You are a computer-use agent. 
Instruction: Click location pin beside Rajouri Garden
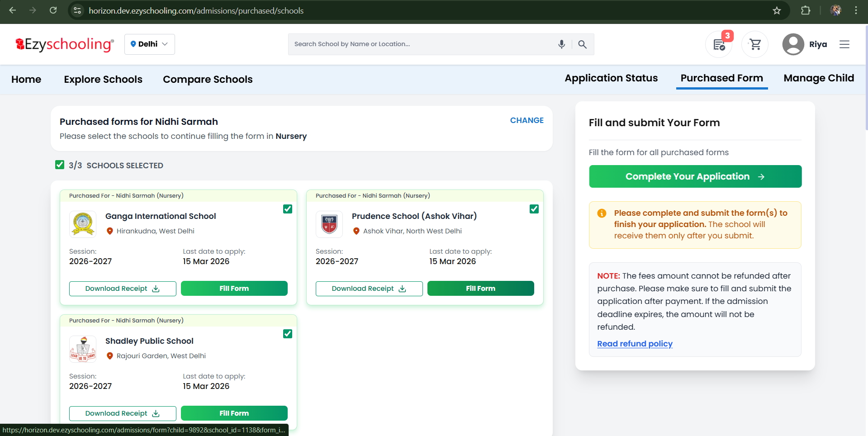[109, 356]
